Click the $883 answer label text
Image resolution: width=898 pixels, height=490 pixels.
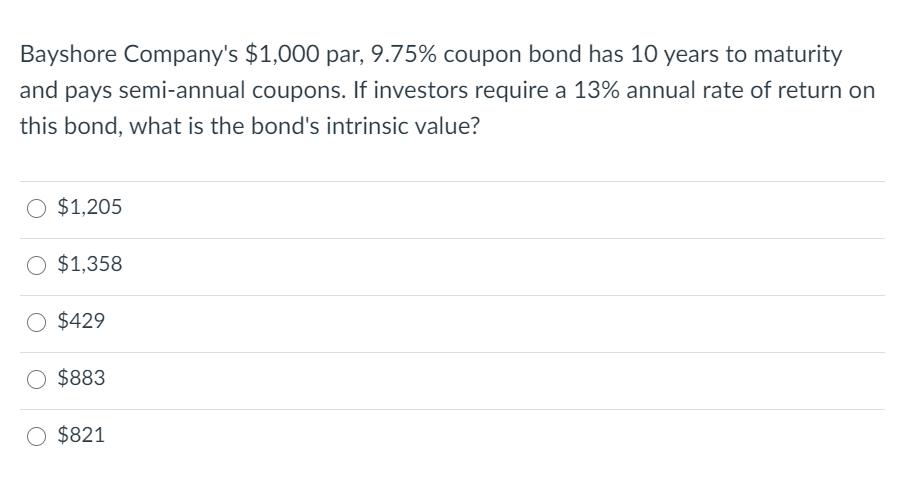(82, 379)
